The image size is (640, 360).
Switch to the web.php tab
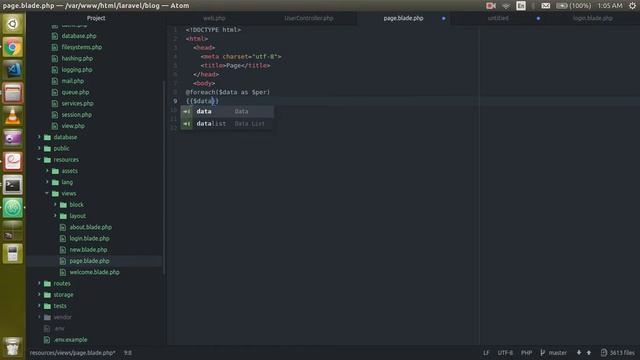click(214, 18)
